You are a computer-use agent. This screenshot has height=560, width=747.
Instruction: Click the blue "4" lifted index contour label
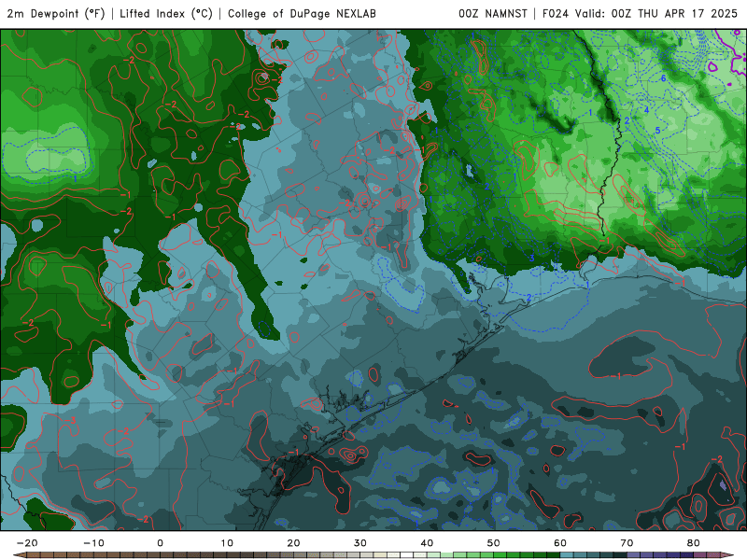pos(646,110)
